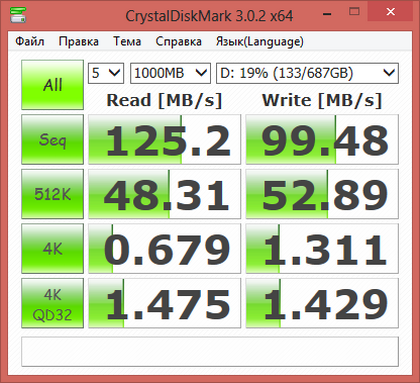Click the Seq write result 99.48
This screenshot has height=383, width=420.
pyautogui.click(x=322, y=139)
